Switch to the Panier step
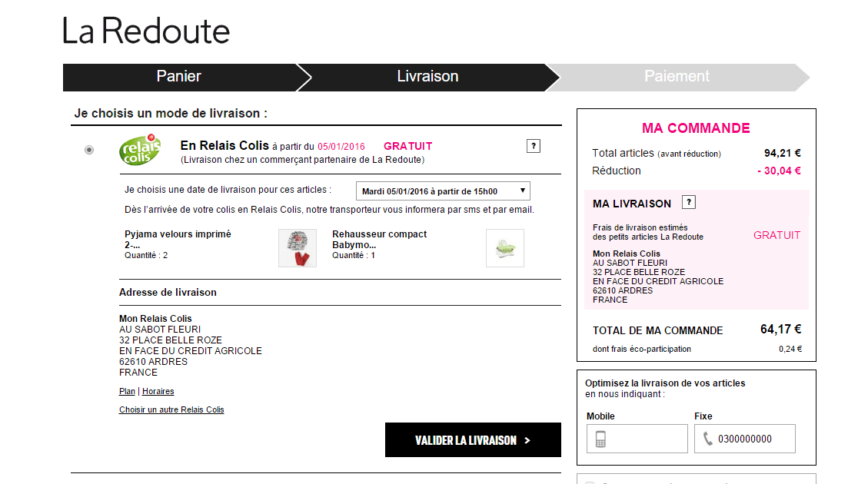Screen dimensions: 868x484 [178, 76]
